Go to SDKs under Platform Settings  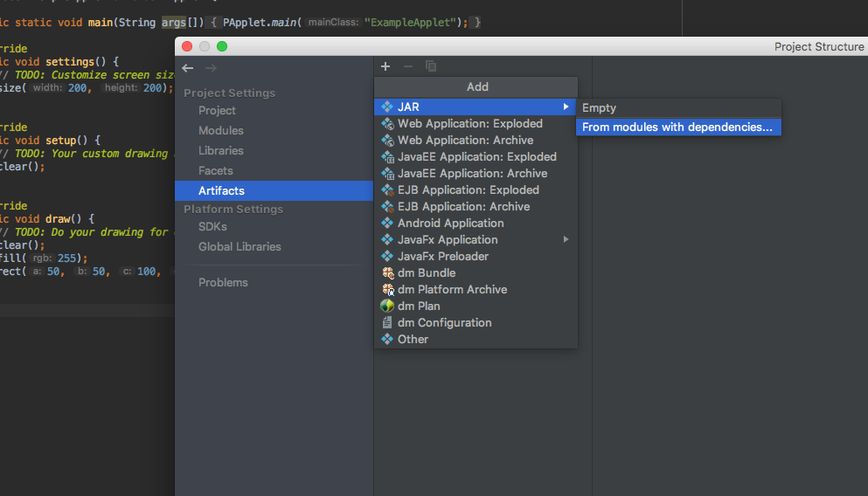[212, 227]
